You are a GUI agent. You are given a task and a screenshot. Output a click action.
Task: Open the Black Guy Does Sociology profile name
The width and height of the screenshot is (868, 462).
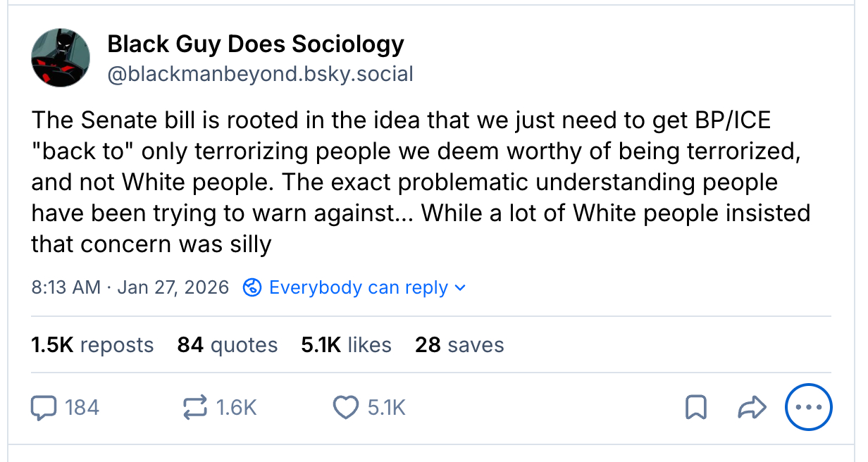pos(256,44)
